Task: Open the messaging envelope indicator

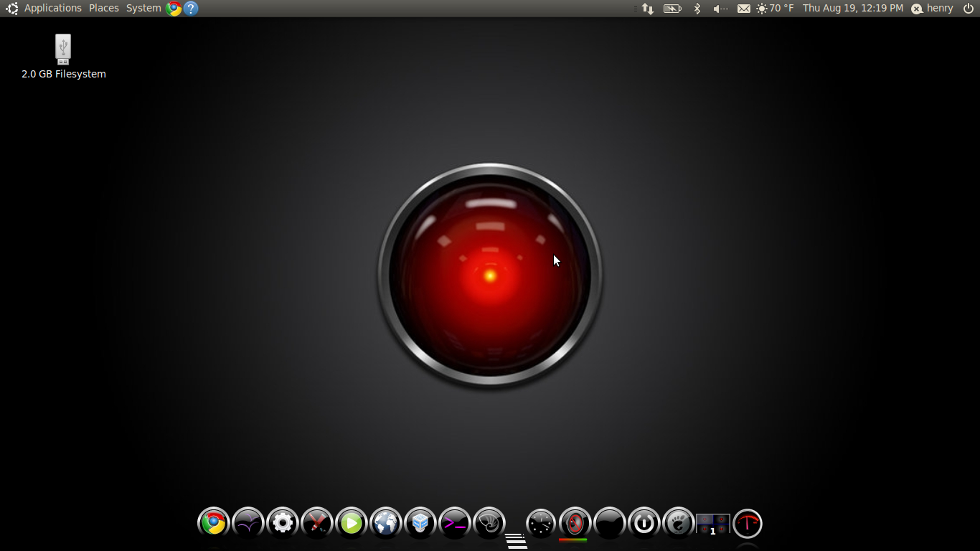Action: click(744, 9)
